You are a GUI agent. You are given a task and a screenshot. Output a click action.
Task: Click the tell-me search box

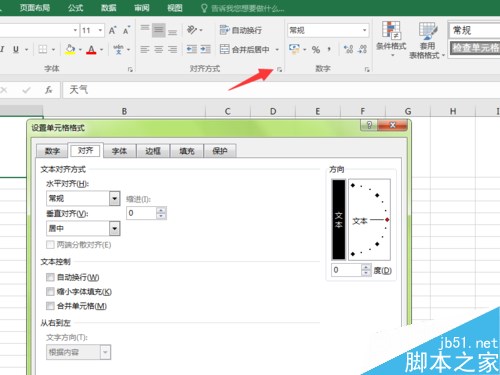243,8
